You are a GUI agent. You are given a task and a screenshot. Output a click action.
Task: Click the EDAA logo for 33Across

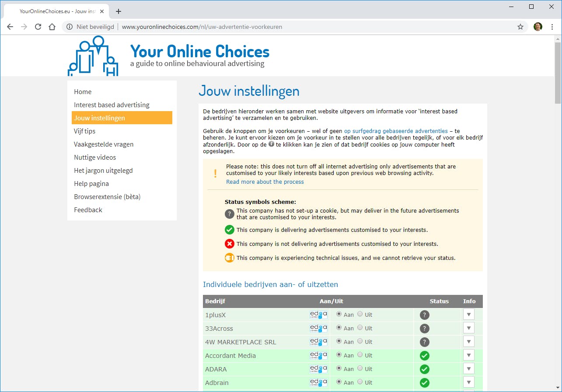318,328
